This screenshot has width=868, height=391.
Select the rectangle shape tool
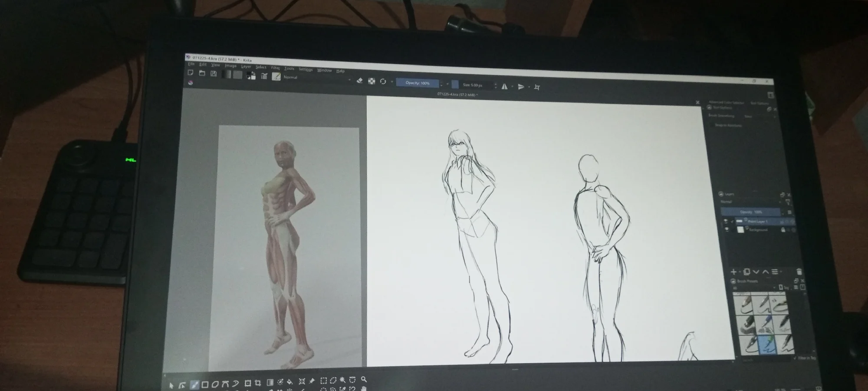pos(205,384)
